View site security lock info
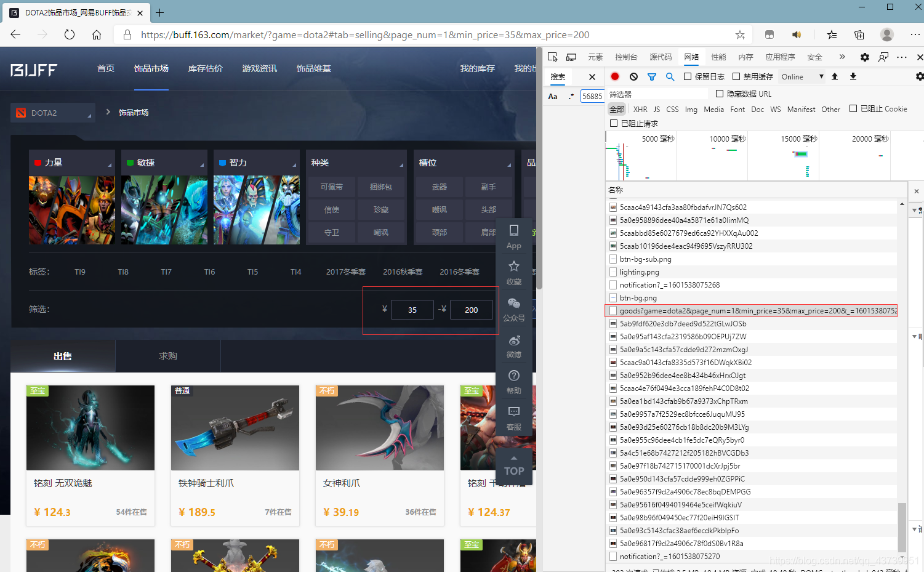Image resolution: width=924 pixels, height=572 pixels. 127,34
